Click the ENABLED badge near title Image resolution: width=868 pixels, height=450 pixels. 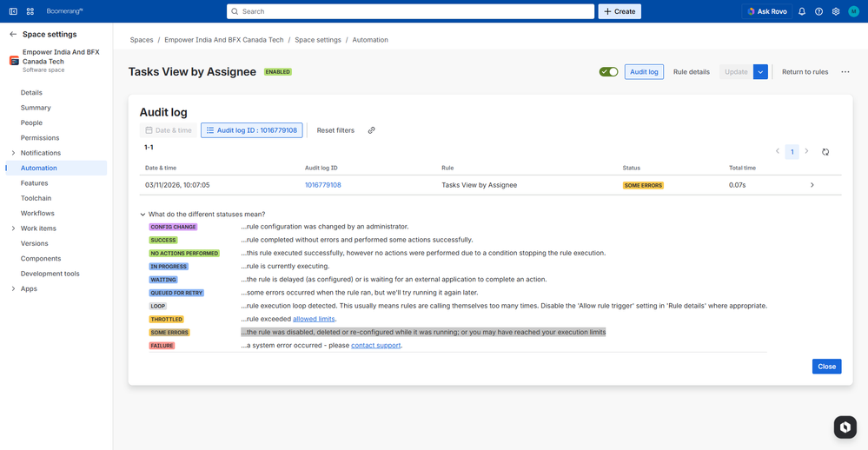[278, 72]
